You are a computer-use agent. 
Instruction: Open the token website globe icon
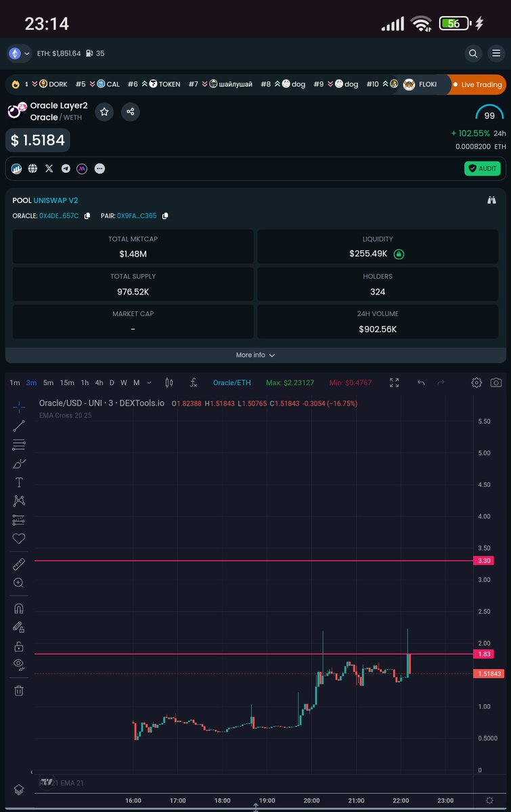click(x=32, y=168)
